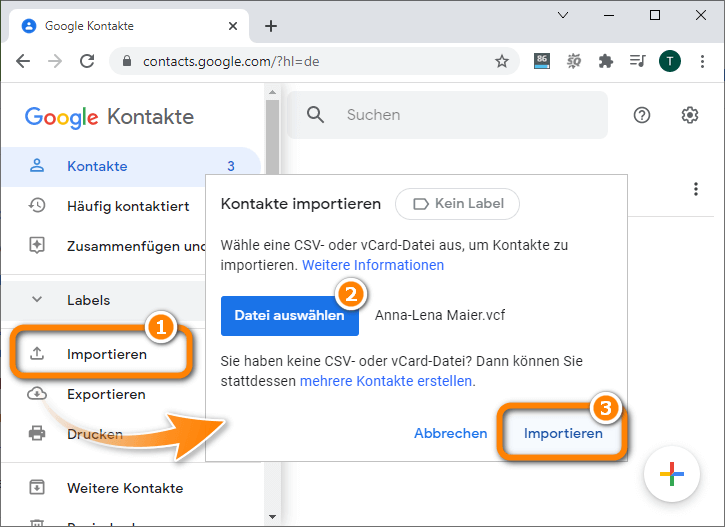Screen dimensions: 725x527
Task: Select Kontakte in the sidebar
Action: click(131, 166)
